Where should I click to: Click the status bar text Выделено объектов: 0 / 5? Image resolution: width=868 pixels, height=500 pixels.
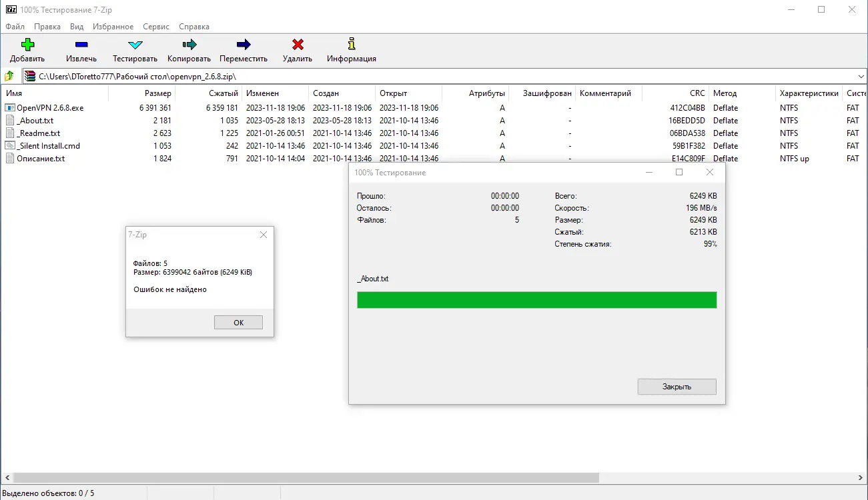click(49, 493)
